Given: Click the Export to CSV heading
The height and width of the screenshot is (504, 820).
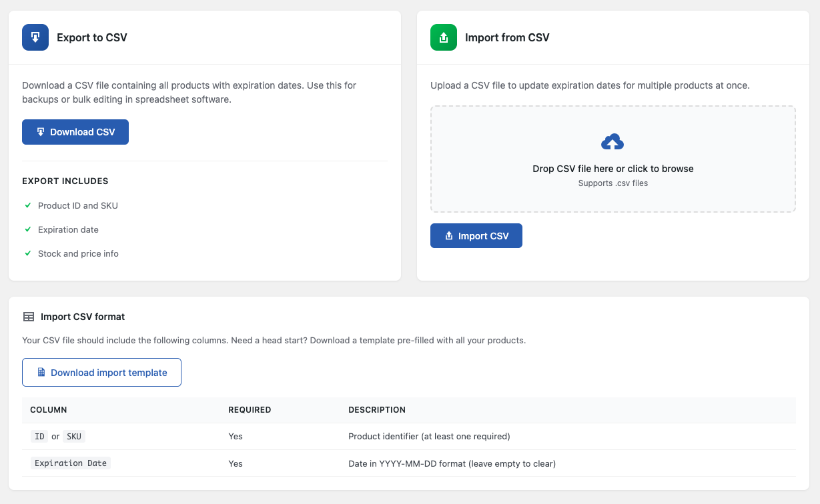Looking at the screenshot, I should pos(92,38).
